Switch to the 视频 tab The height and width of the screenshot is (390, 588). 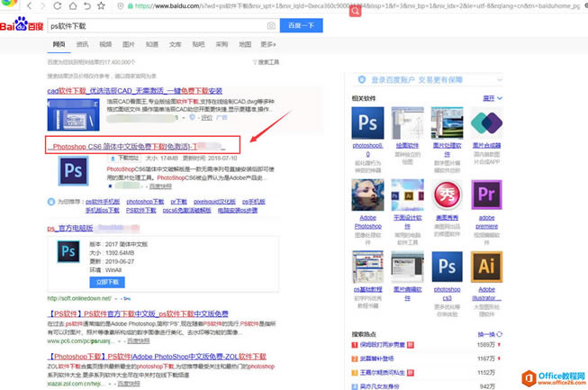(x=105, y=44)
